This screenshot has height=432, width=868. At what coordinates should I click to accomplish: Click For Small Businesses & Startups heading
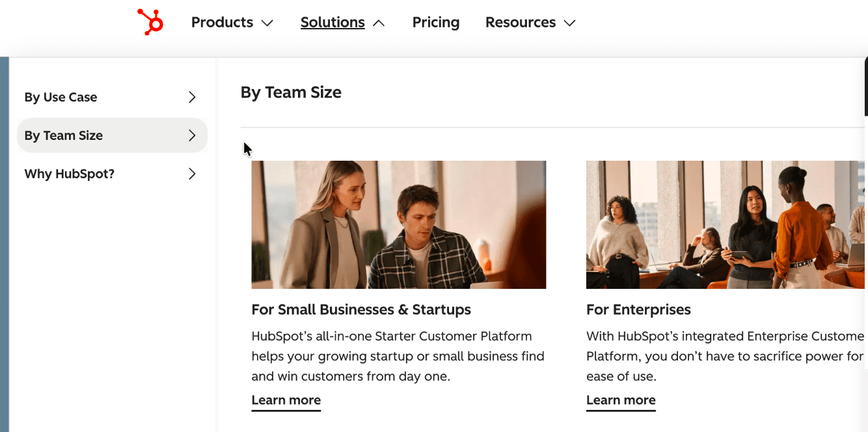(x=361, y=310)
